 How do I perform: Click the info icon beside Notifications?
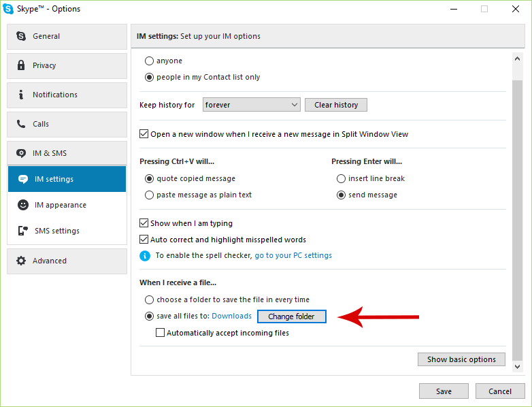coord(21,95)
